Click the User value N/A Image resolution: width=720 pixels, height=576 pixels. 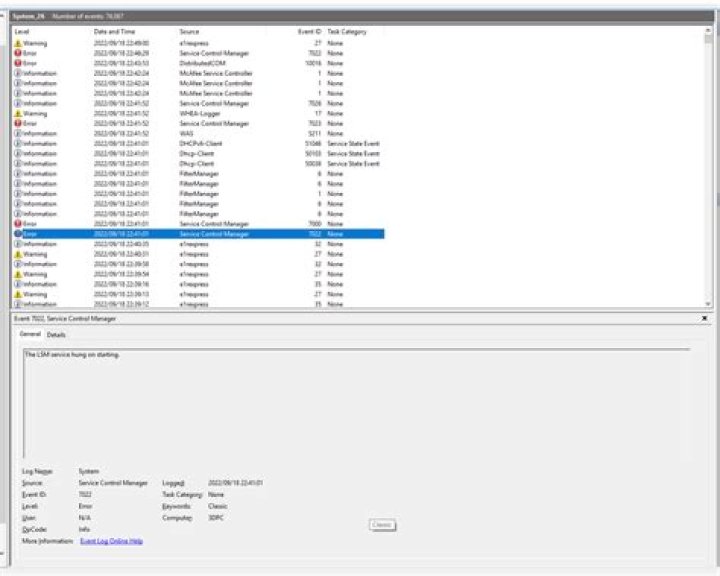[84, 518]
